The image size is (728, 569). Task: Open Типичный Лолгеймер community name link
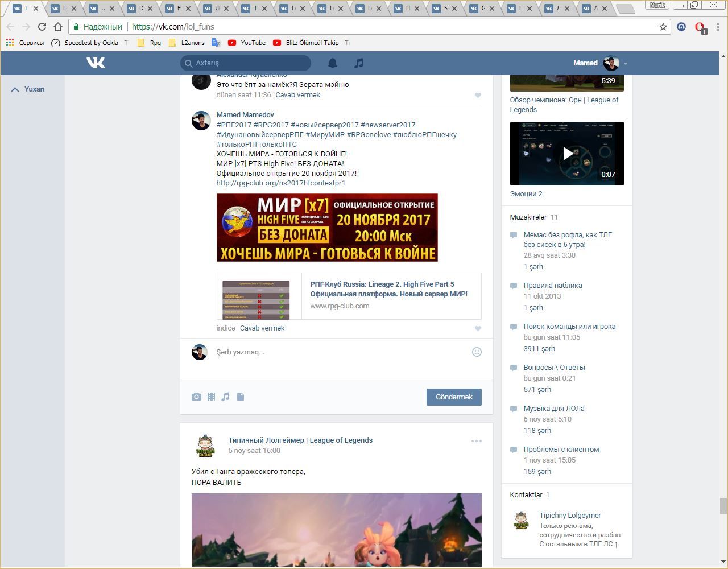(300, 440)
